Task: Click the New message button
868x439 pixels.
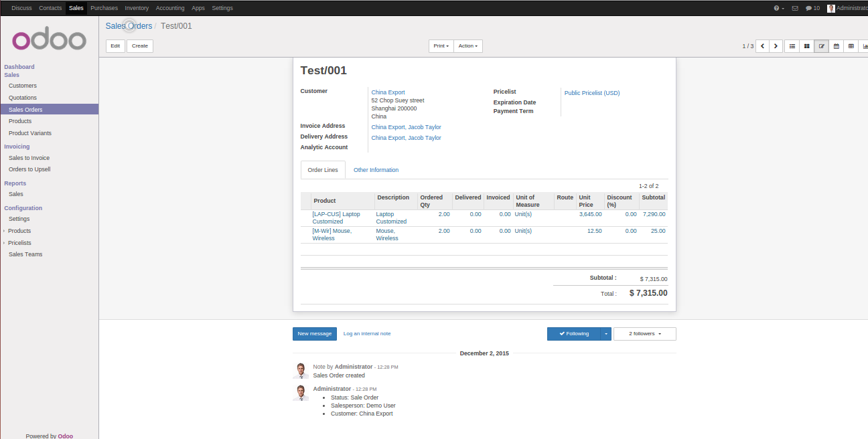Action: tap(315, 334)
